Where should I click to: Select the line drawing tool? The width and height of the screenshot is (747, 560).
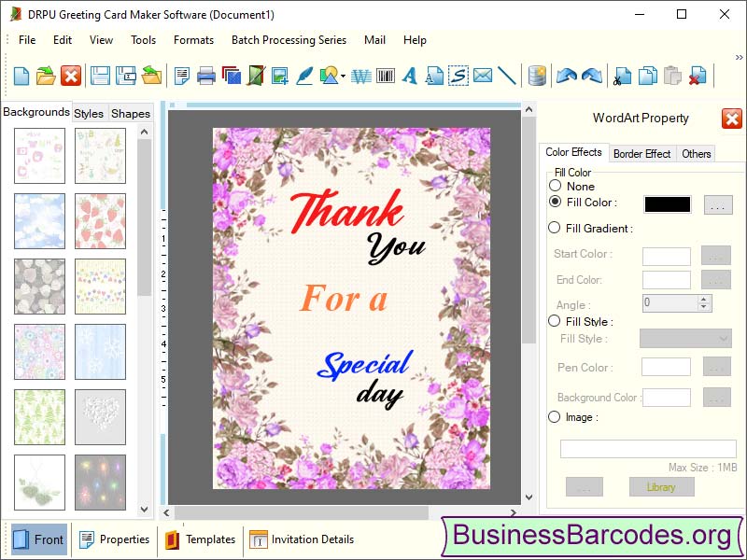[506, 77]
